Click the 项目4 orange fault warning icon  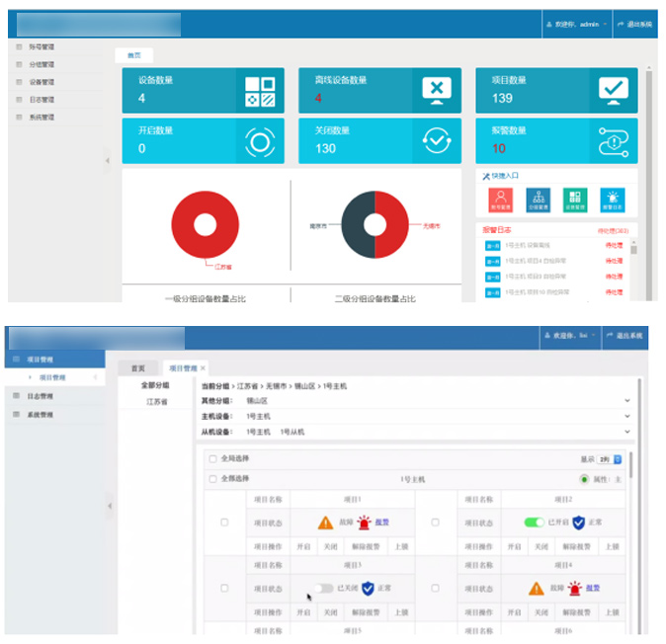[536, 589]
